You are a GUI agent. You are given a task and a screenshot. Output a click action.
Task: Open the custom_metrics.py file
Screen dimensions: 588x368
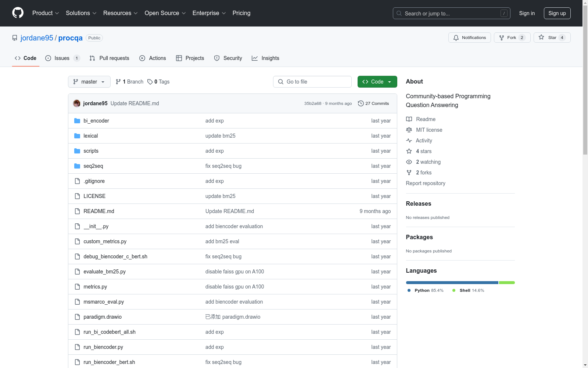point(105,241)
